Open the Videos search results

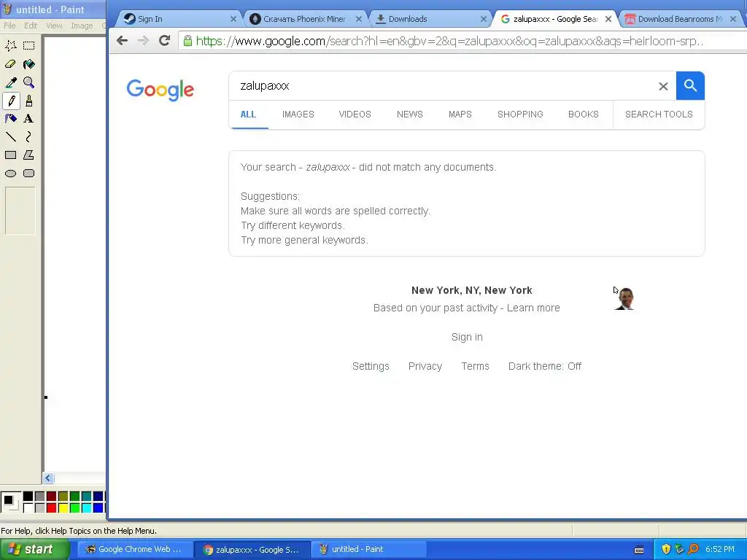(355, 114)
